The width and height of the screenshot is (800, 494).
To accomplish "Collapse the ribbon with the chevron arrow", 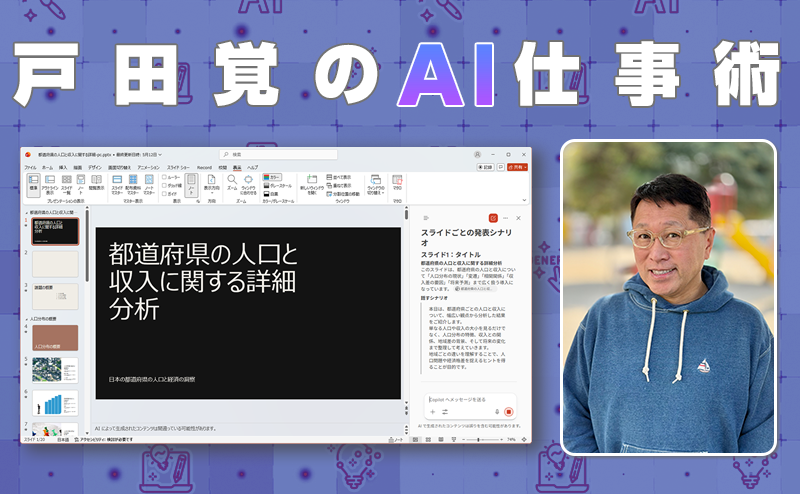I will (524, 200).
